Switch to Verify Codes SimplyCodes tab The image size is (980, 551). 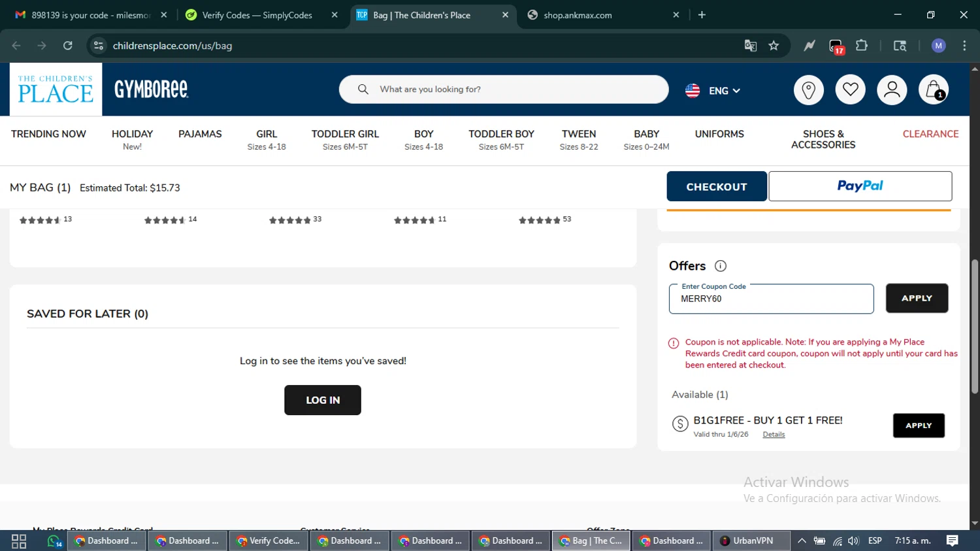[257, 15]
